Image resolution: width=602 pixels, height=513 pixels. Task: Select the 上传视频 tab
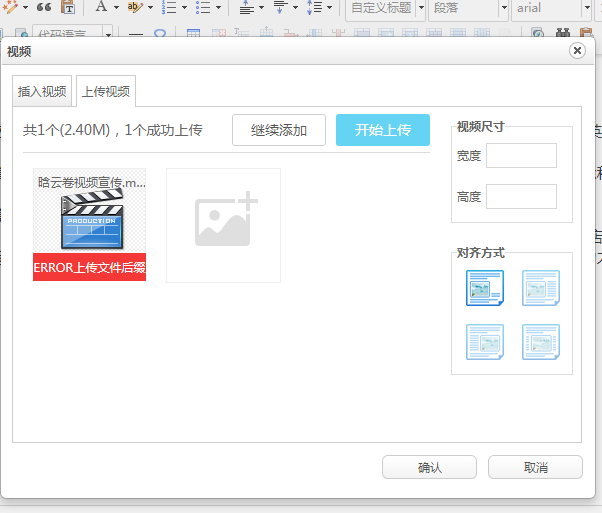(106, 91)
